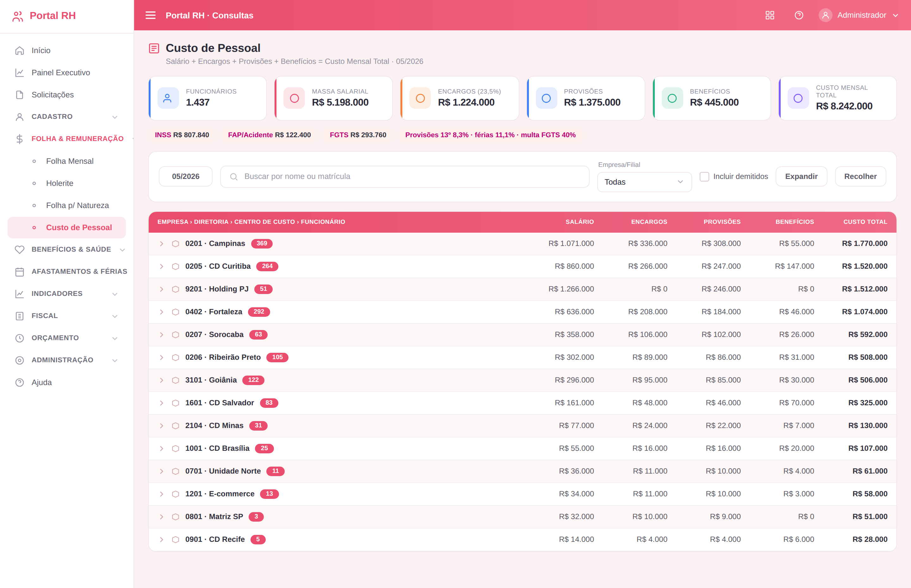Click the Funcionários card person icon
Viewport: 911px width, 588px height.
168,98
